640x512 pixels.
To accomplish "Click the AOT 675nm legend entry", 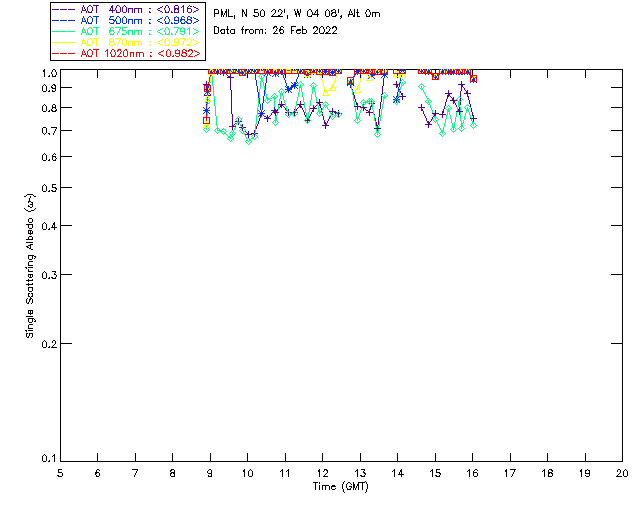I will click(x=126, y=31).
